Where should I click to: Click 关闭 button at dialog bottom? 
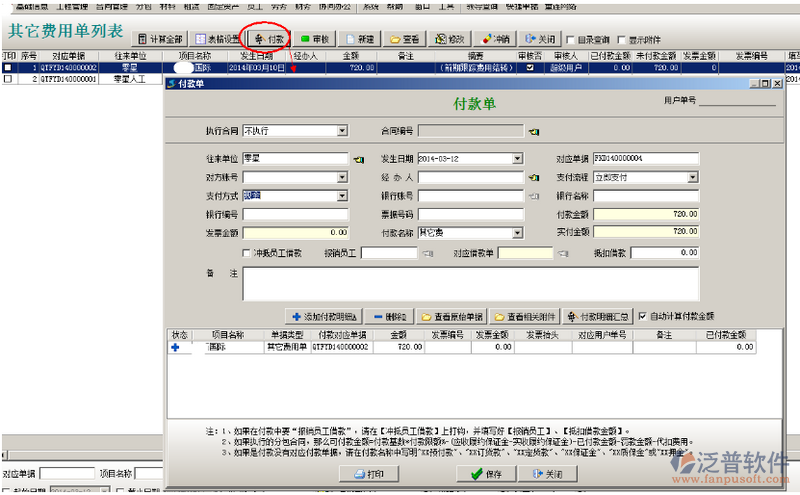click(x=547, y=475)
